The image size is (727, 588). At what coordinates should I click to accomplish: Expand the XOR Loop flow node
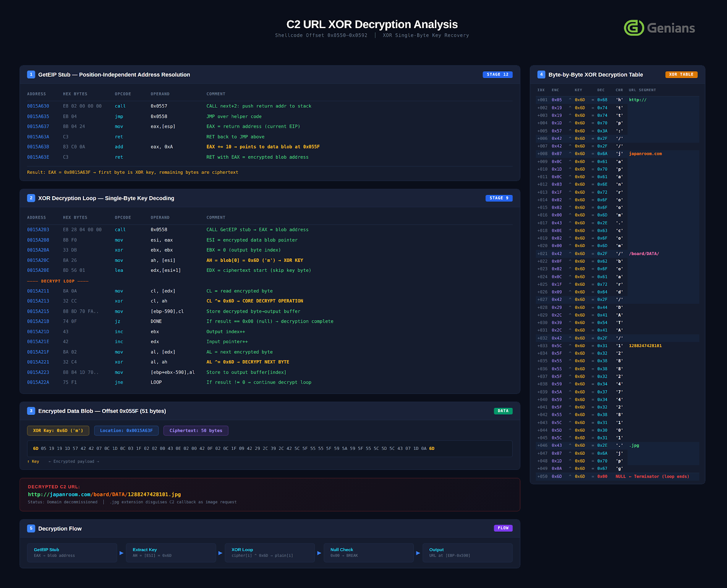[x=270, y=553]
